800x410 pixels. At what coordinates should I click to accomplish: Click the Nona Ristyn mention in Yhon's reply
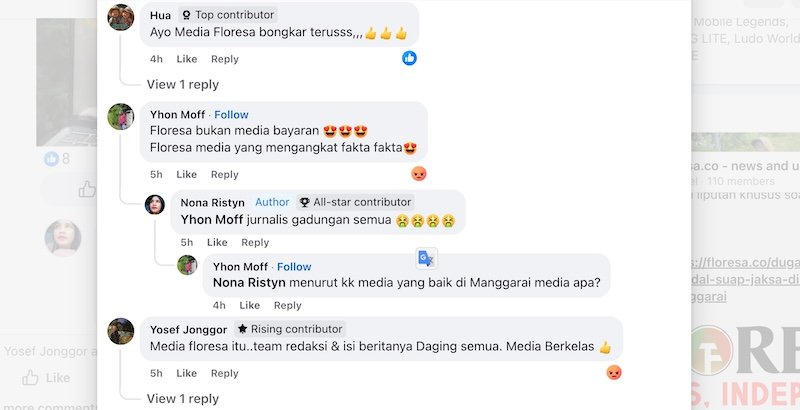249,282
